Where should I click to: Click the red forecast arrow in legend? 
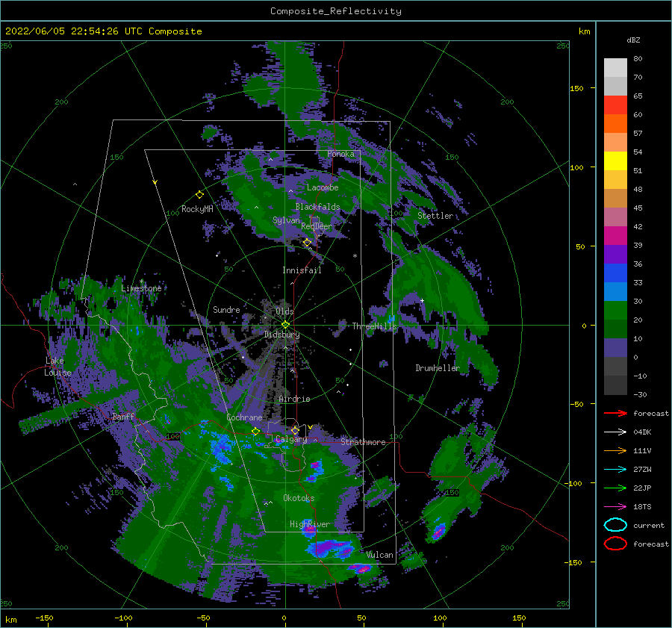click(615, 413)
